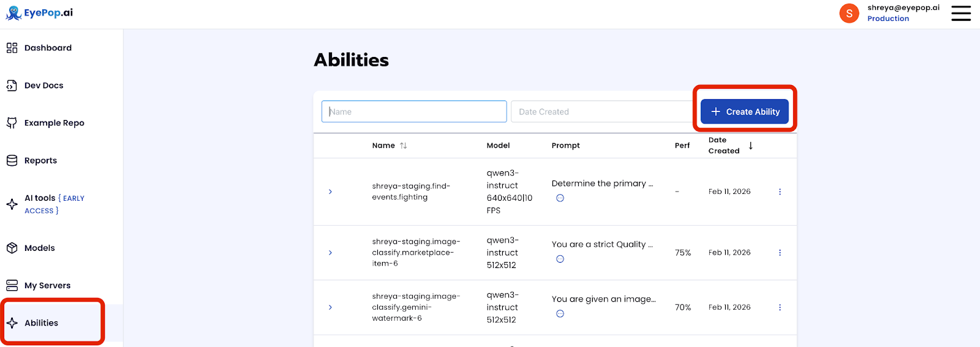Open three-dot menu for gemini-watermark-6 row

coord(780,307)
